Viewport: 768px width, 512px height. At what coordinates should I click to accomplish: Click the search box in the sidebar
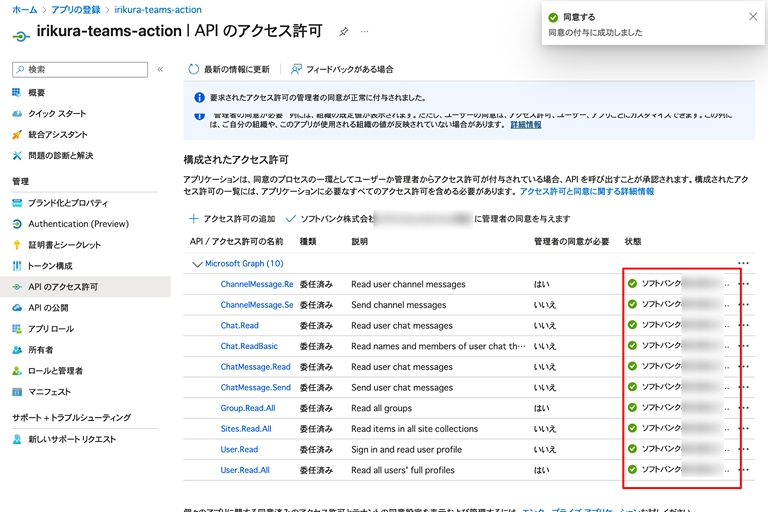(80, 70)
